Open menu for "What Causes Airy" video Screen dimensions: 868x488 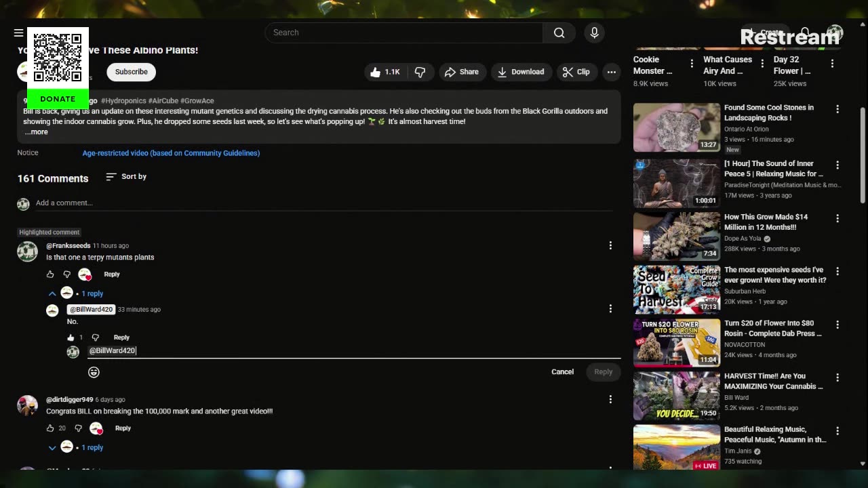762,64
